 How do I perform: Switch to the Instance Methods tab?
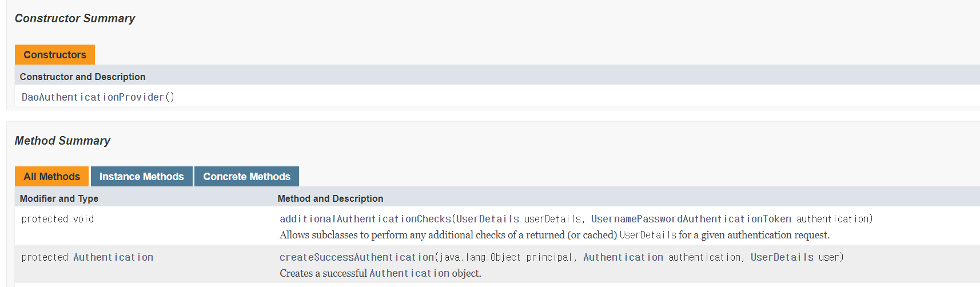coord(141,177)
